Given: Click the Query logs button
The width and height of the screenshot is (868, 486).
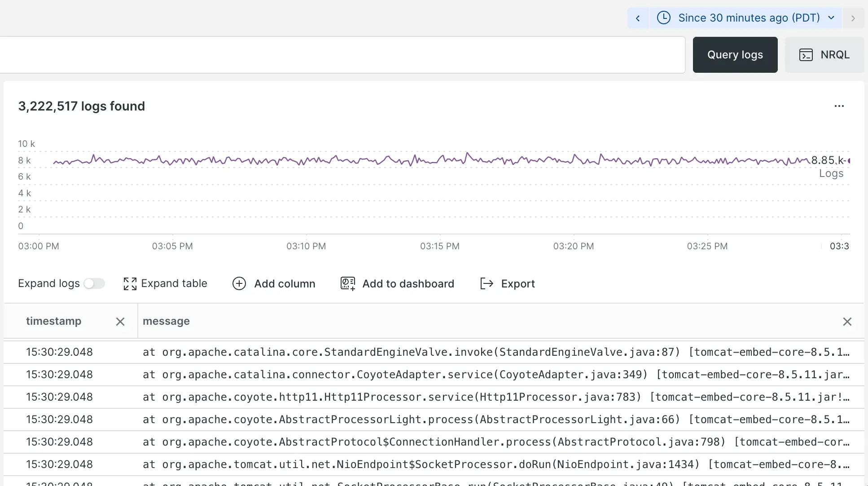Looking at the screenshot, I should pyautogui.click(x=735, y=54).
